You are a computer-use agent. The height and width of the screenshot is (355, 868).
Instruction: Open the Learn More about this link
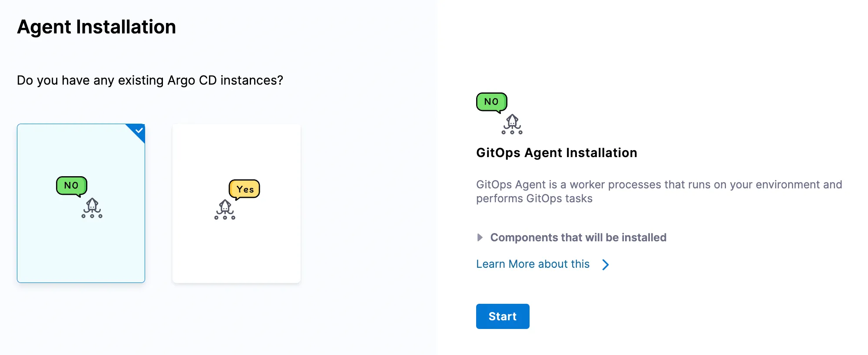(533, 264)
